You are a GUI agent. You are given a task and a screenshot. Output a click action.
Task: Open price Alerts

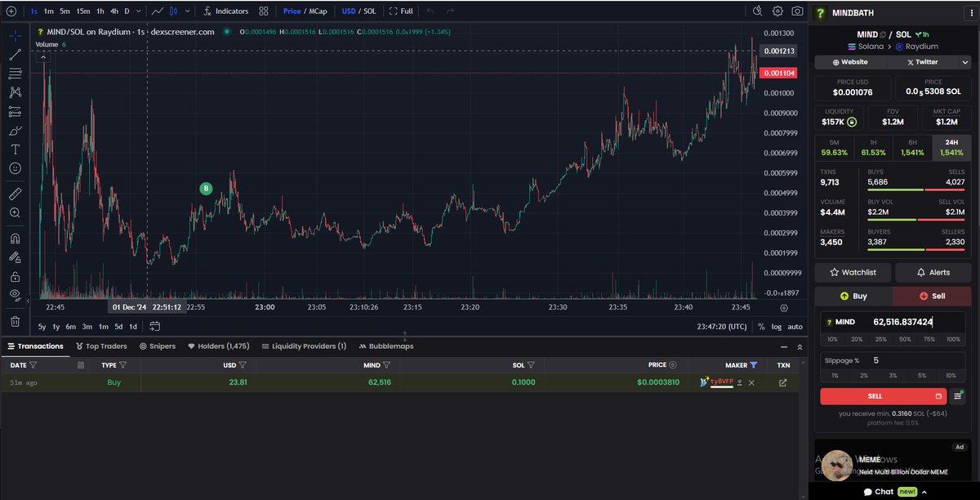coord(933,272)
